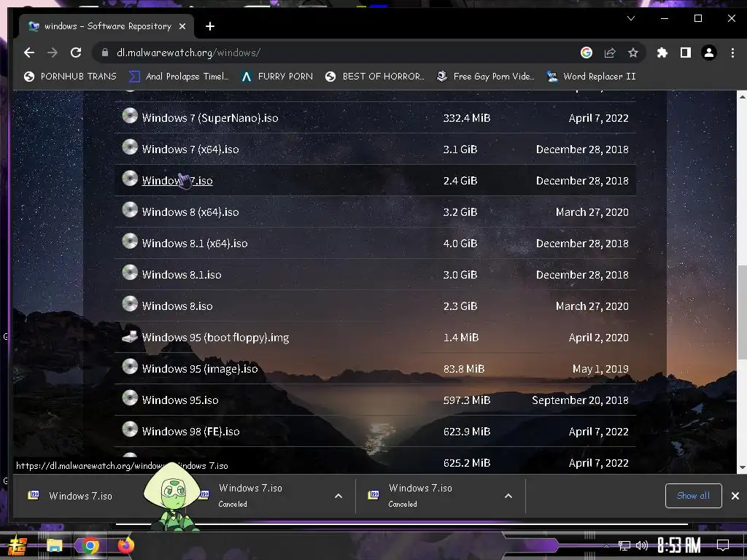Click disc icon beside Windows 7 (x64).iso
Screen dimensions: 747x560
(130, 147)
